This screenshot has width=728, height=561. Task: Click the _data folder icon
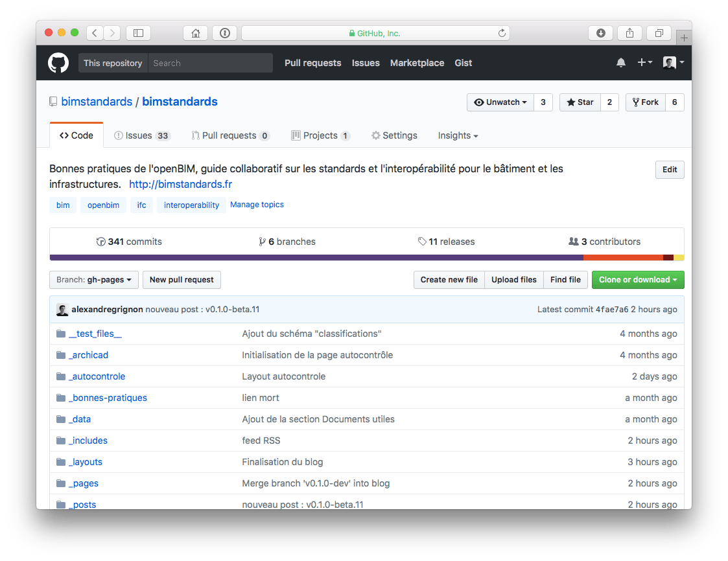click(61, 419)
